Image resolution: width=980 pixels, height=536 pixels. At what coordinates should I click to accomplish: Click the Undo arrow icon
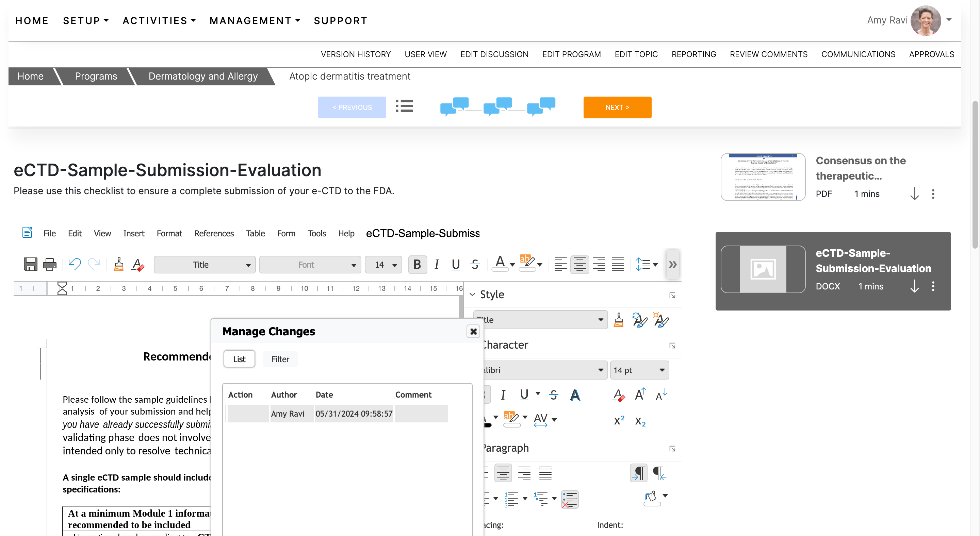[x=75, y=264]
